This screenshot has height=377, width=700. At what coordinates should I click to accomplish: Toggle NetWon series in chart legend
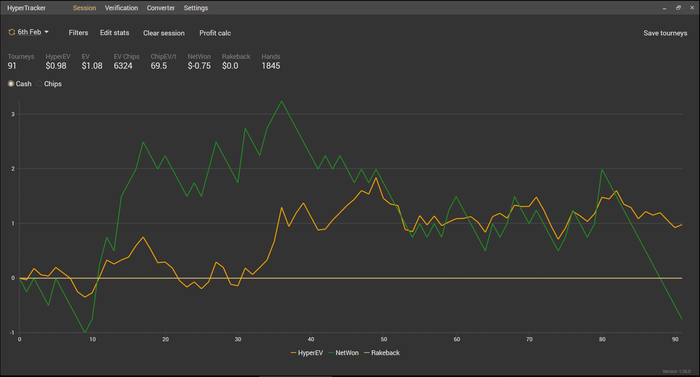343,353
